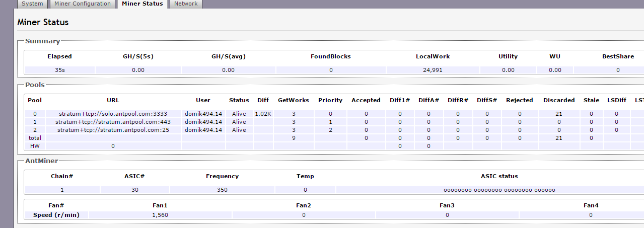Click the Frequency column header

point(223,176)
